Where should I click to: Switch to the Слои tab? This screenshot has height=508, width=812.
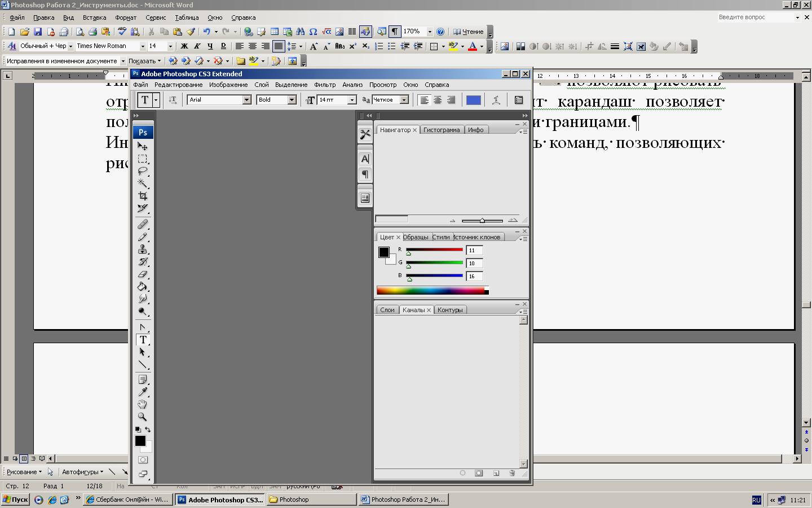point(387,310)
